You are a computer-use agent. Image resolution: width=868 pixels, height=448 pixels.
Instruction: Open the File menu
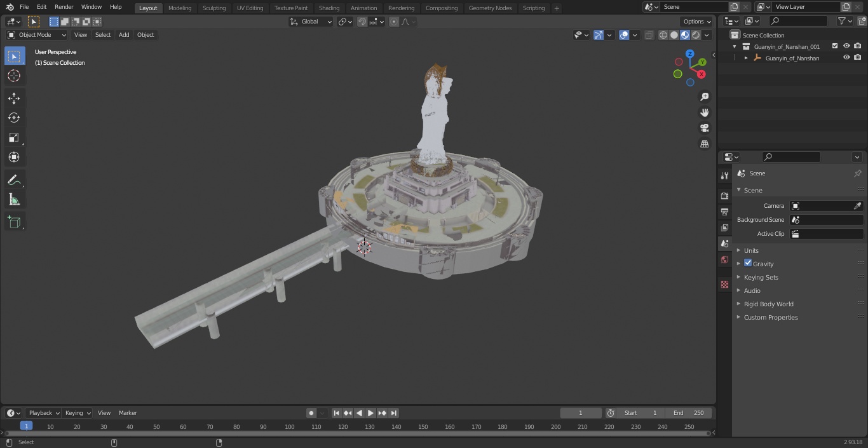(24, 7)
